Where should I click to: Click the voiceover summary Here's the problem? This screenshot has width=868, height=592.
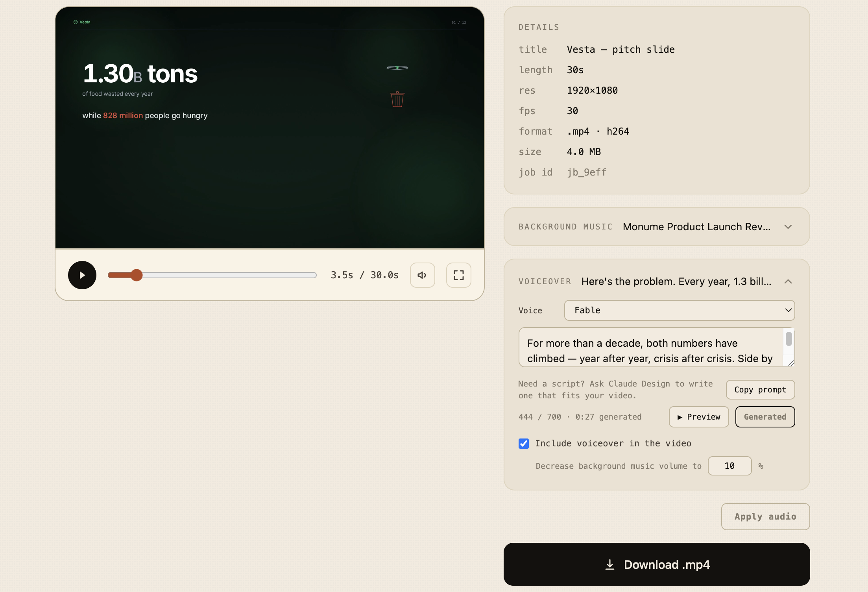676,281
